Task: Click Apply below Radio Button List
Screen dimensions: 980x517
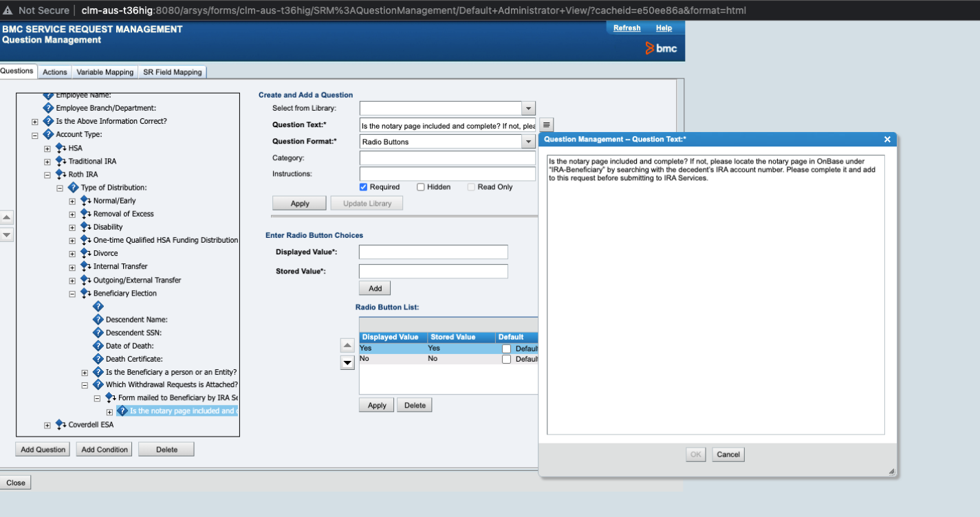Action: coord(377,405)
